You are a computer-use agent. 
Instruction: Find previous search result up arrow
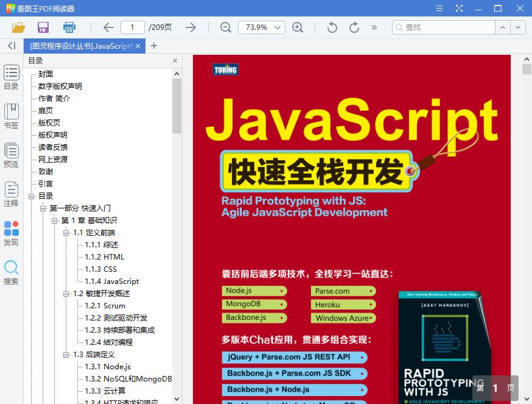coord(503,27)
